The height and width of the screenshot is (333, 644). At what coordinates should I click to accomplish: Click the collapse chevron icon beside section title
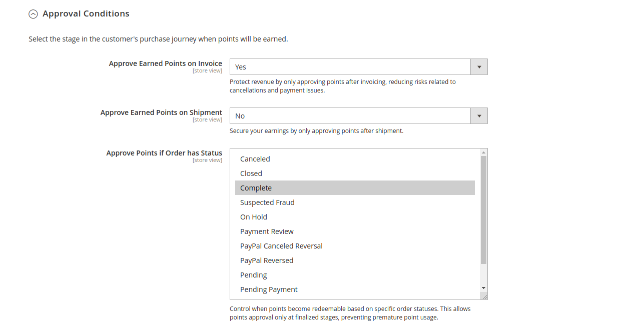click(x=33, y=13)
